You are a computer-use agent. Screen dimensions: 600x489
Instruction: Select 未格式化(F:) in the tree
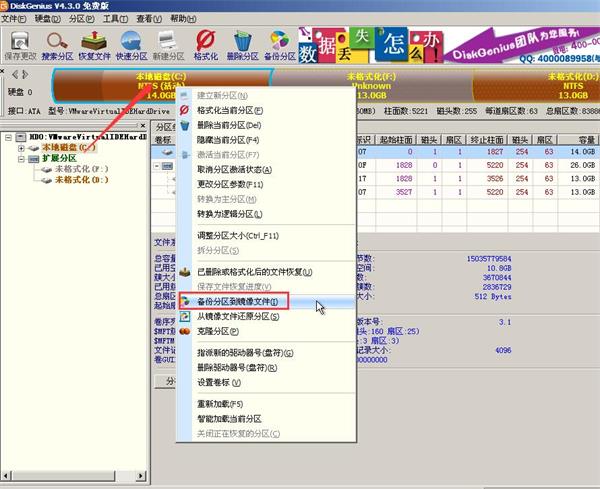(x=82, y=169)
